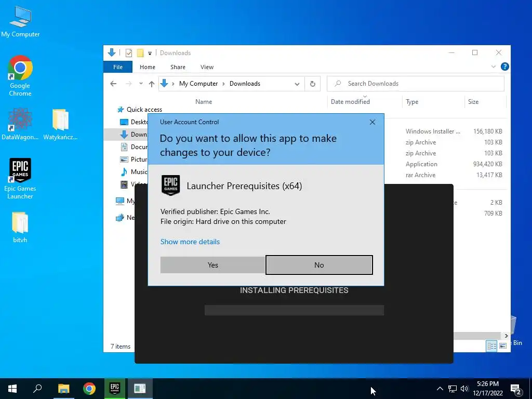Screen dimensions: 532x399
Task: Expand the ribbon chevron
Action: pyautogui.click(x=494, y=67)
